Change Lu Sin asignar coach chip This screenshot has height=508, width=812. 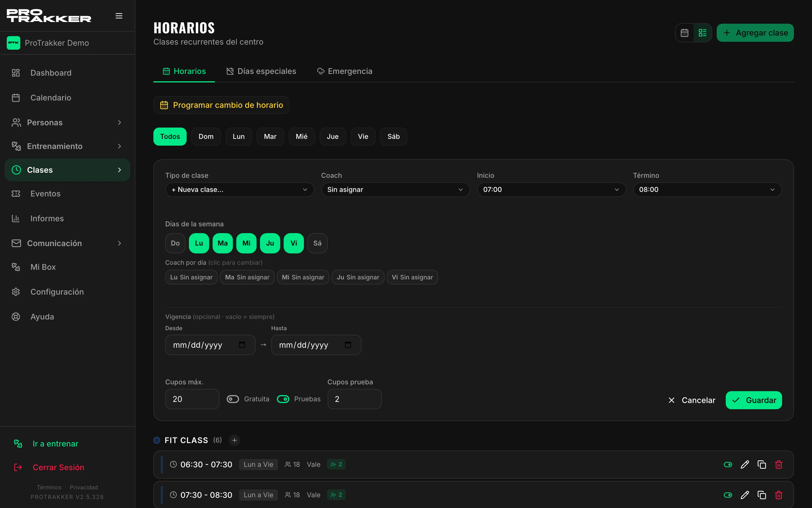(191, 277)
